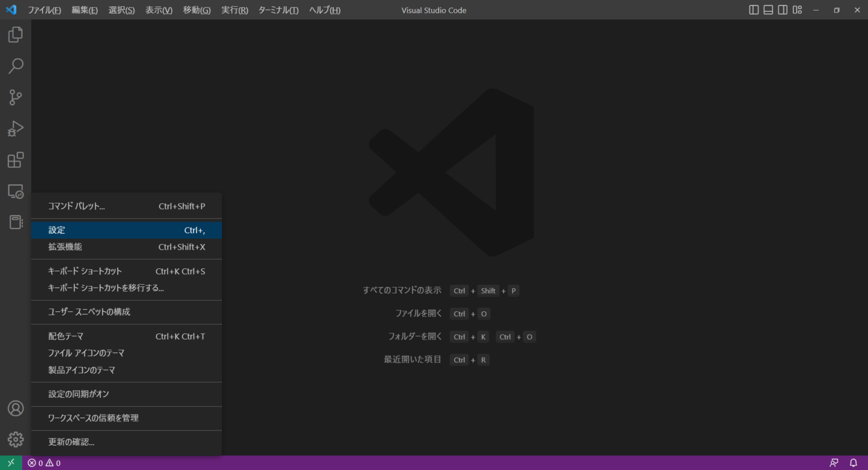The width and height of the screenshot is (868, 470).
Task: Toggle the bottom panel visibility
Action: tap(767, 10)
